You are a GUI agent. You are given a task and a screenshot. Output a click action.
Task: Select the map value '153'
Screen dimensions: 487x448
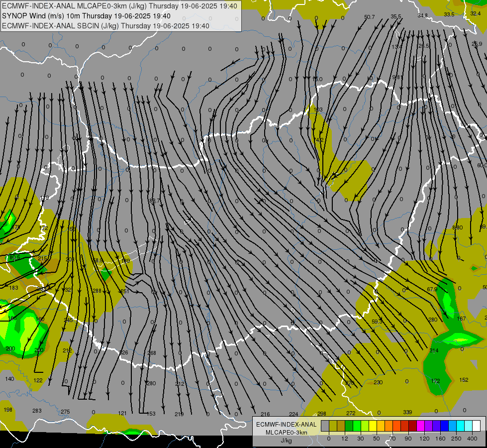coord(151,414)
